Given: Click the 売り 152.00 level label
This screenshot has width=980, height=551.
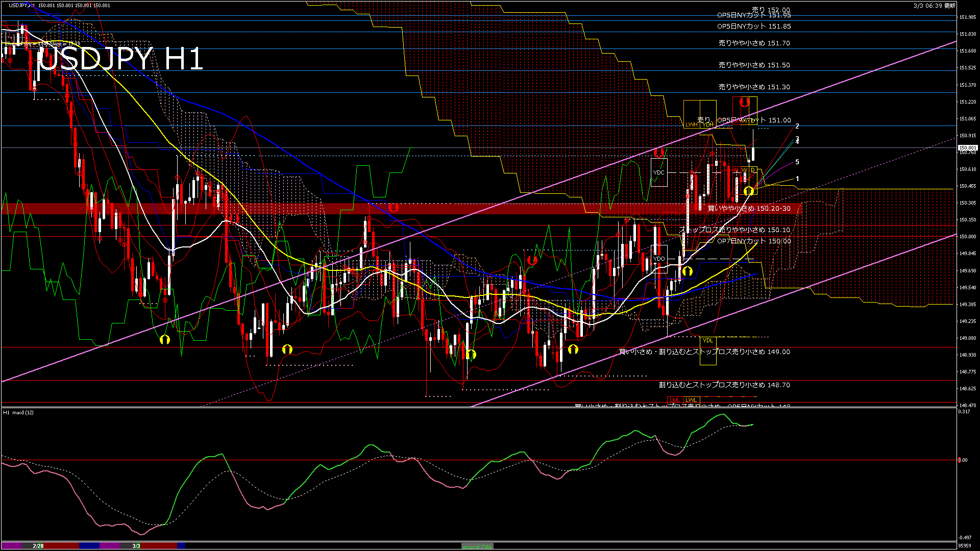Looking at the screenshot, I should pos(771,10).
